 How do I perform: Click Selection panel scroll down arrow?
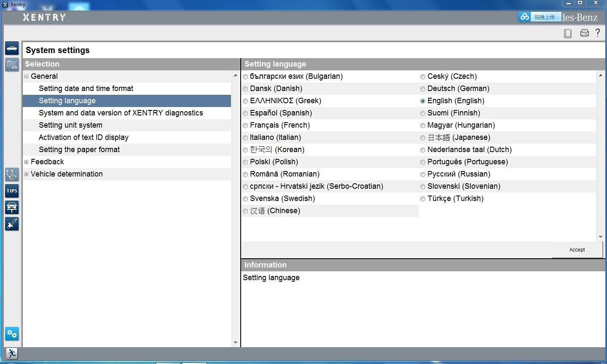236,343
